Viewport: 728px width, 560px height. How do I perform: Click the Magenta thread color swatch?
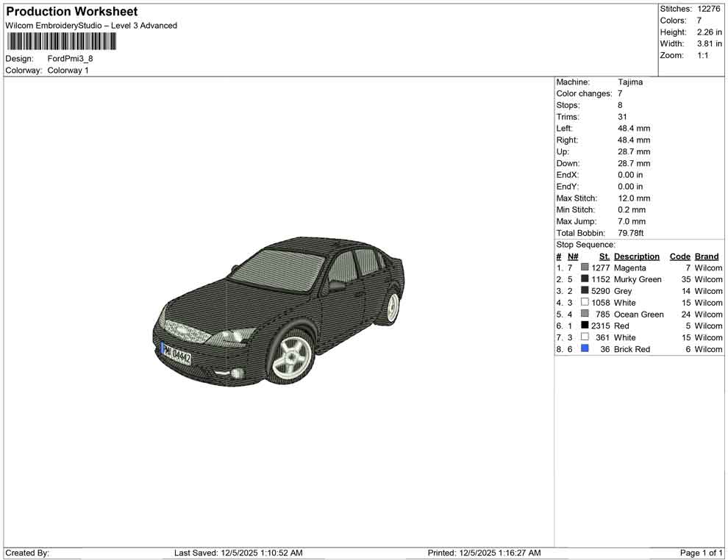585,268
